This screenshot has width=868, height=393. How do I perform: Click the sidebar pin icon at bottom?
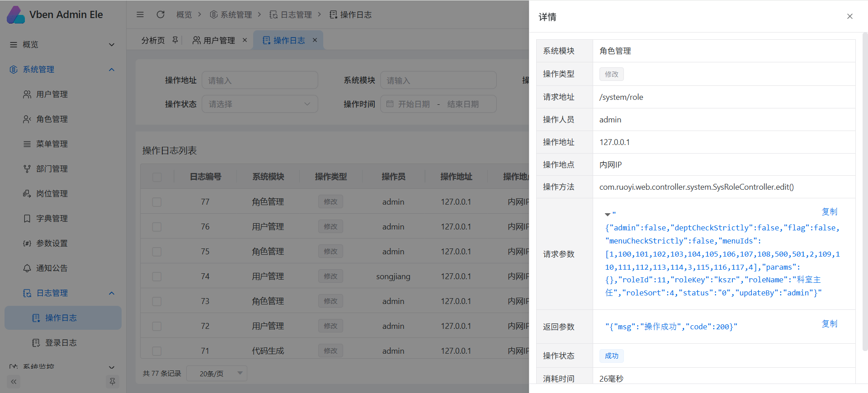coord(112,382)
